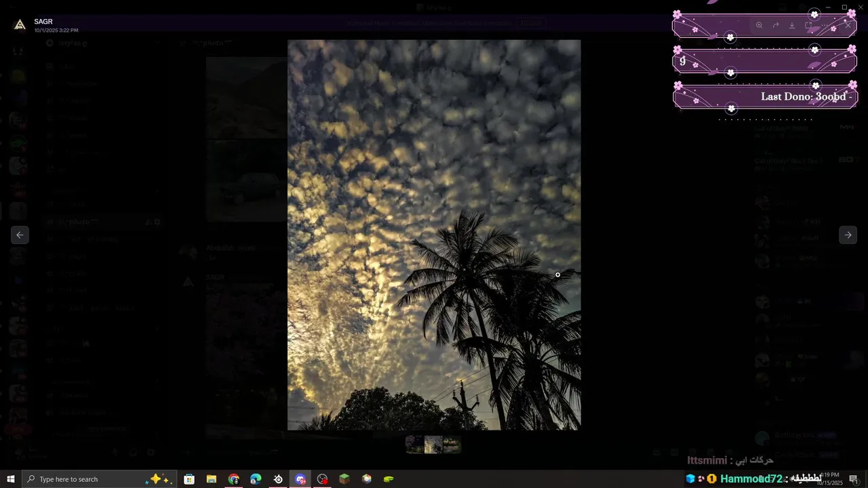Open the green taskbar icon after the cube
Viewport: 868px width, 488px height.
coord(389,479)
